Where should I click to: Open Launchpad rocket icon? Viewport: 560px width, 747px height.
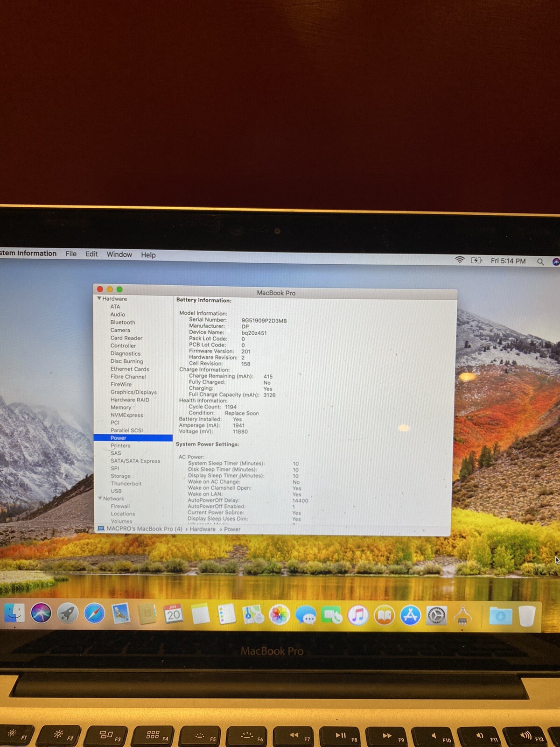68,613
